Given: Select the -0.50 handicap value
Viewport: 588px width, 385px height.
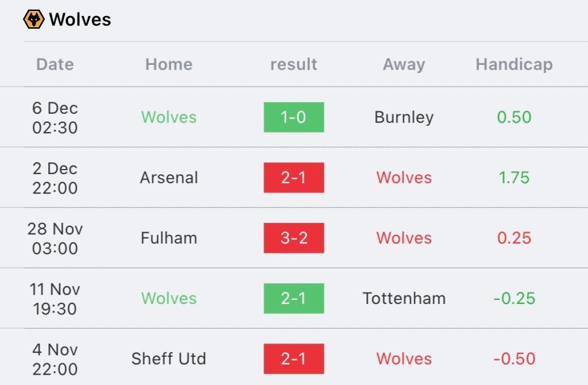Looking at the screenshot, I should 514,359.
